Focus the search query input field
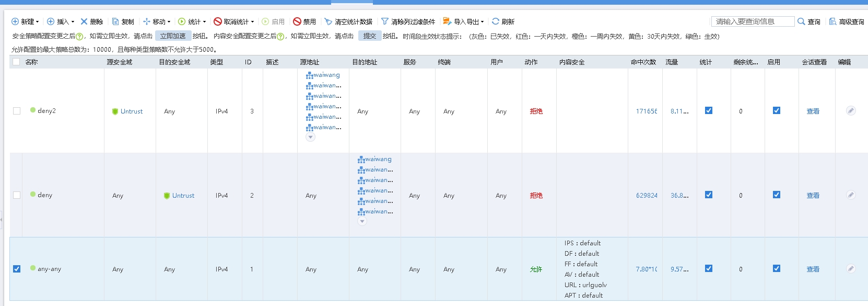Screen dimensions: 868x306 coord(753,21)
